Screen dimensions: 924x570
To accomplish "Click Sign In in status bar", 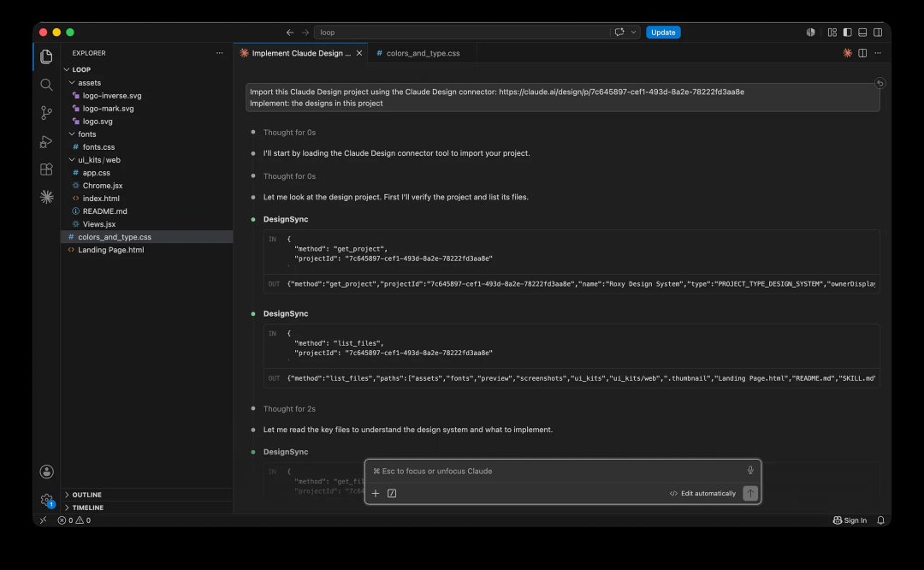I will click(x=850, y=520).
